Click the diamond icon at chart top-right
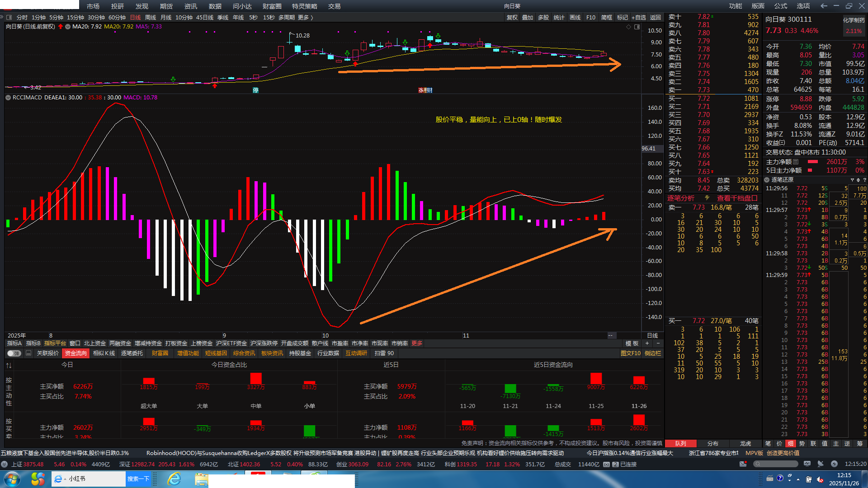Viewport: 868px width, 488px height. 628,27
